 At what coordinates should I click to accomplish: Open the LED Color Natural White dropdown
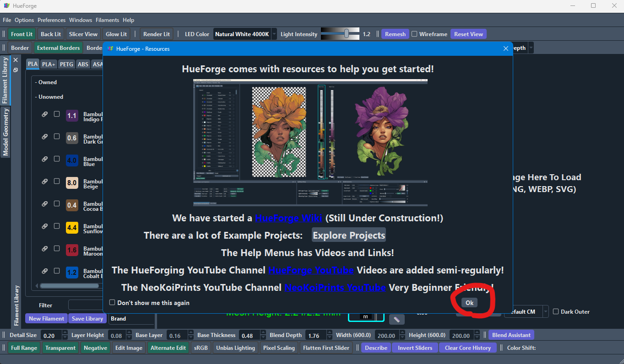point(245,34)
